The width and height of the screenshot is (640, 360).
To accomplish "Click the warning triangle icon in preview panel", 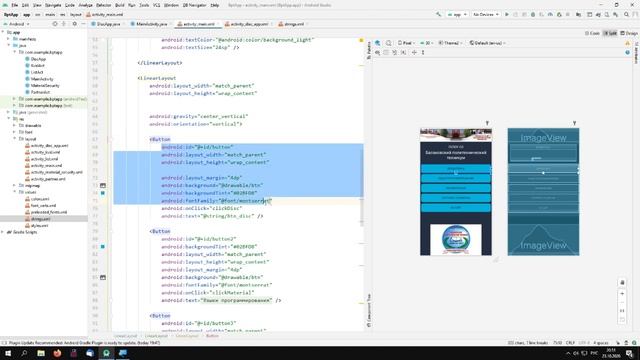I will click(627, 43).
